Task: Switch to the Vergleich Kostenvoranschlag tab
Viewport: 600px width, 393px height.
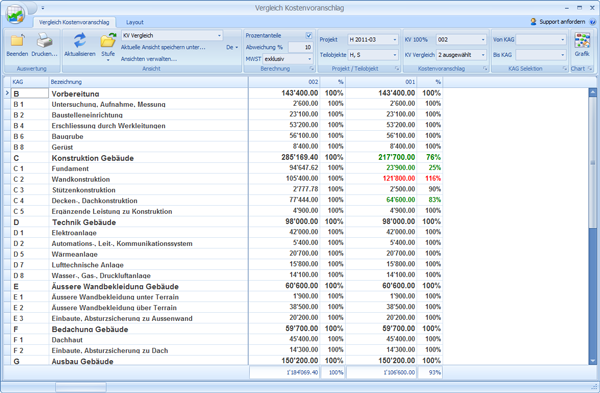Action: click(x=74, y=22)
